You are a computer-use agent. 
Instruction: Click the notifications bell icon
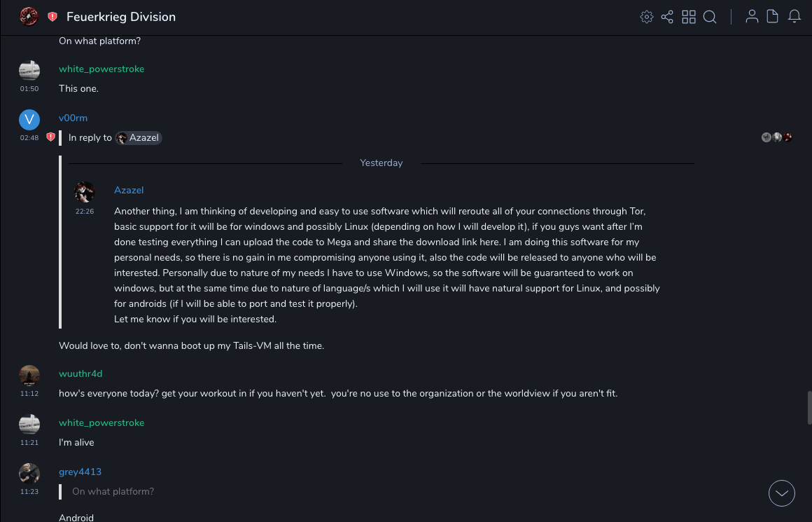pos(794,17)
